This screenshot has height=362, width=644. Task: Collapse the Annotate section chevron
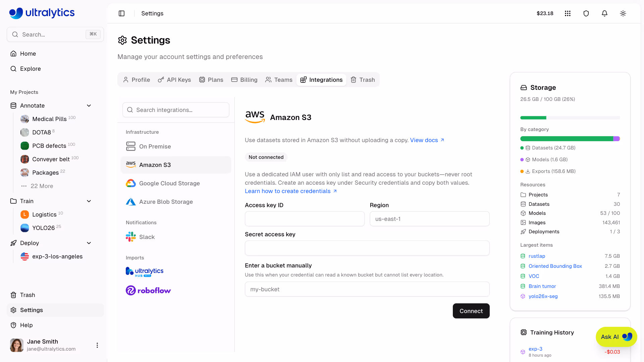pos(89,106)
